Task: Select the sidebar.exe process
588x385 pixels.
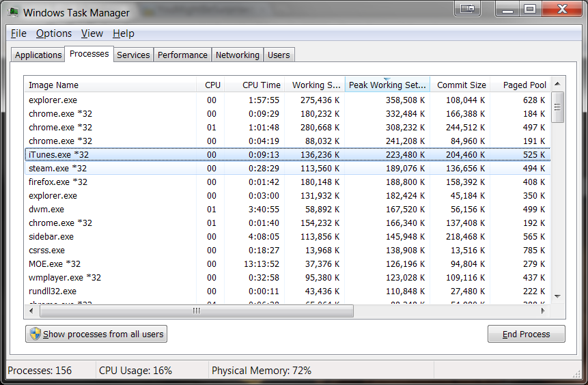Action: coord(288,237)
